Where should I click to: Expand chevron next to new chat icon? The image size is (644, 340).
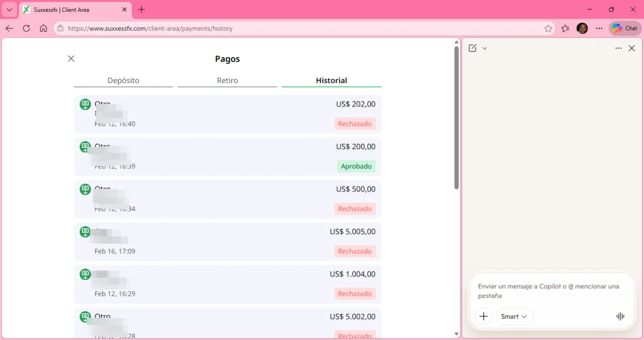click(484, 48)
